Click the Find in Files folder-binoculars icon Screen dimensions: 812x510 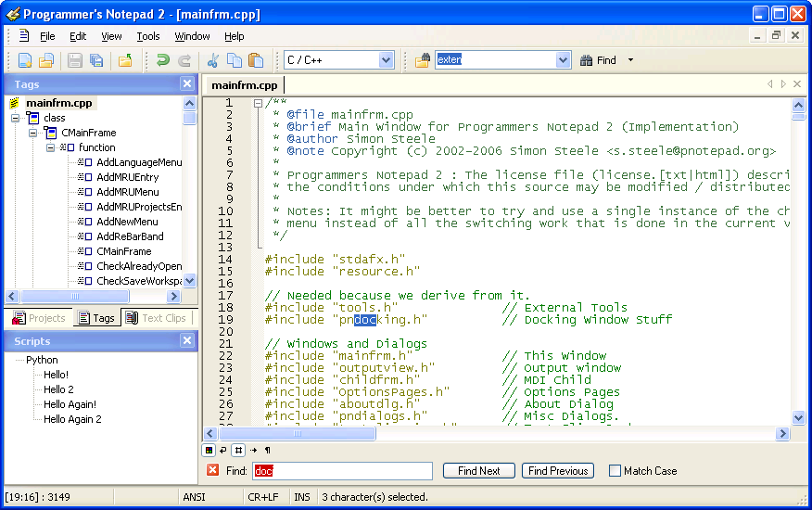pos(423,60)
